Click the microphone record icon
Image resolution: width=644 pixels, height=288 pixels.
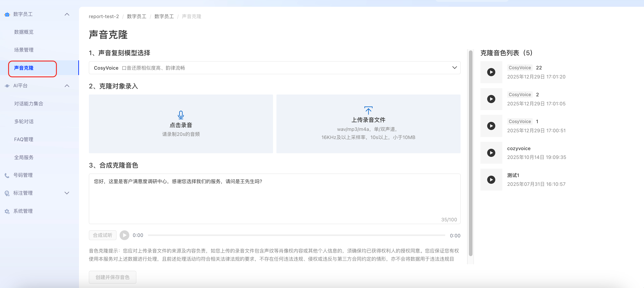[181, 115]
